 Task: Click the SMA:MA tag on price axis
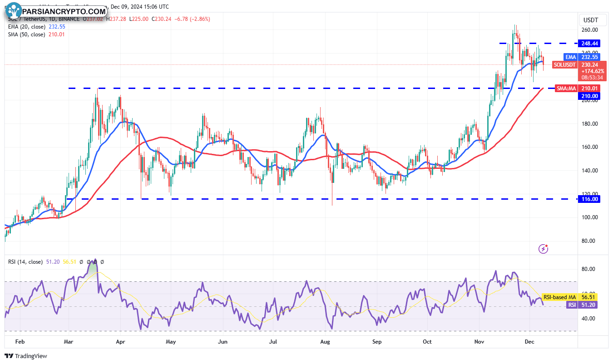pos(567,88)
